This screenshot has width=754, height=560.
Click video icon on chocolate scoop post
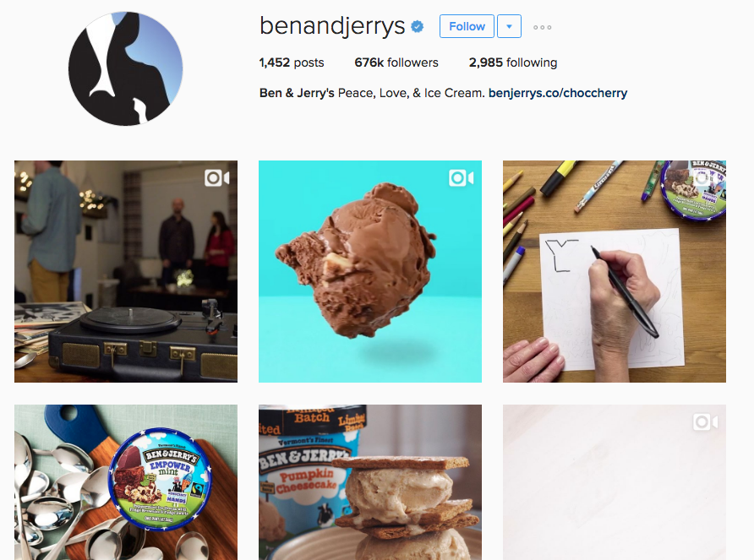coord(462,178)
